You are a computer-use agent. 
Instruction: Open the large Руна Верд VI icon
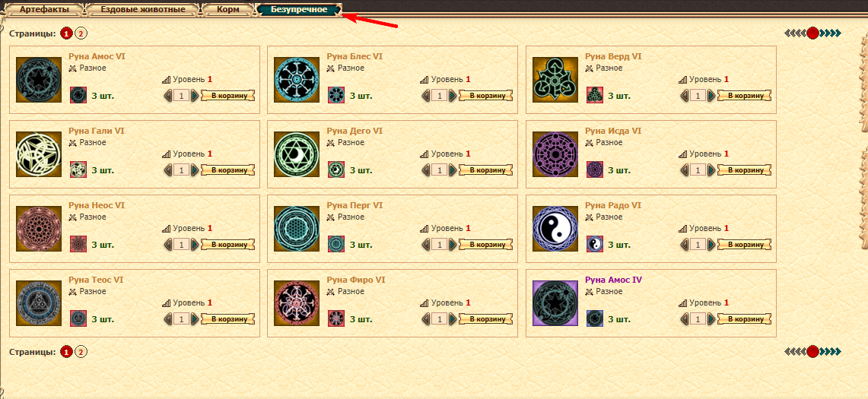555,80
